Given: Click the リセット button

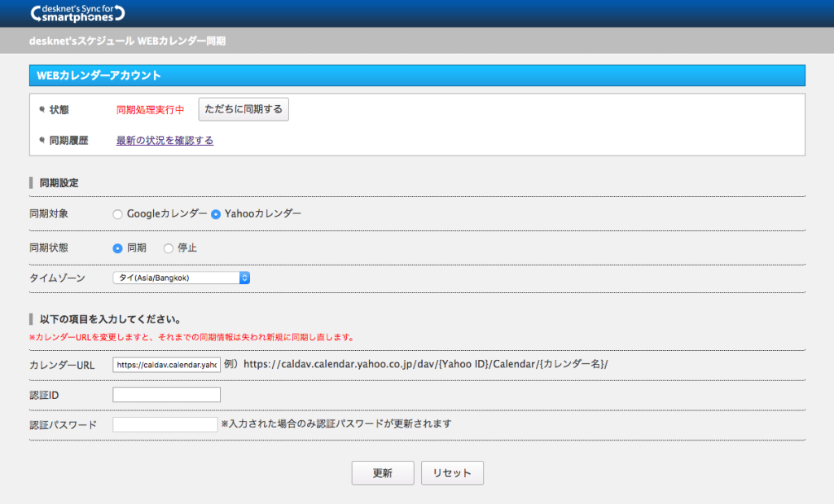Looking at the screenshot, I should (452, 473).
